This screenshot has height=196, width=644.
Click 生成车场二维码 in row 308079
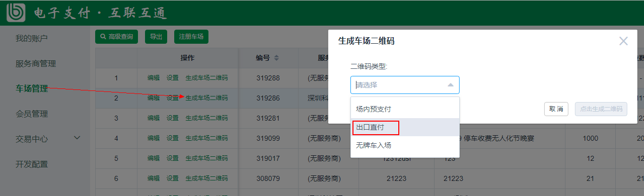coord(206,178)
